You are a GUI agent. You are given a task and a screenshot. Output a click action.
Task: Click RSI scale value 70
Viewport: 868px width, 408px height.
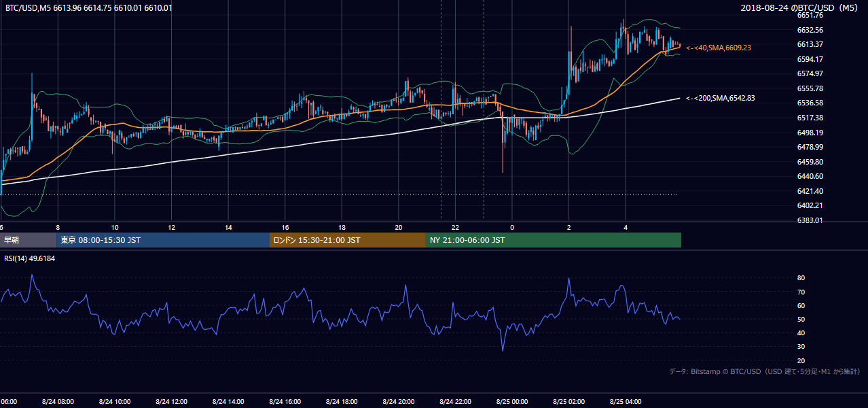tap(801, 292)
